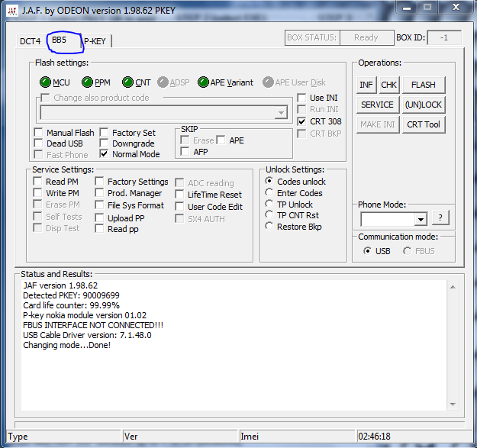Image resolution: width=477 pixels, height=448 pixels.
Task: Check the Prod. Manager option
Action: click(99, 193)
